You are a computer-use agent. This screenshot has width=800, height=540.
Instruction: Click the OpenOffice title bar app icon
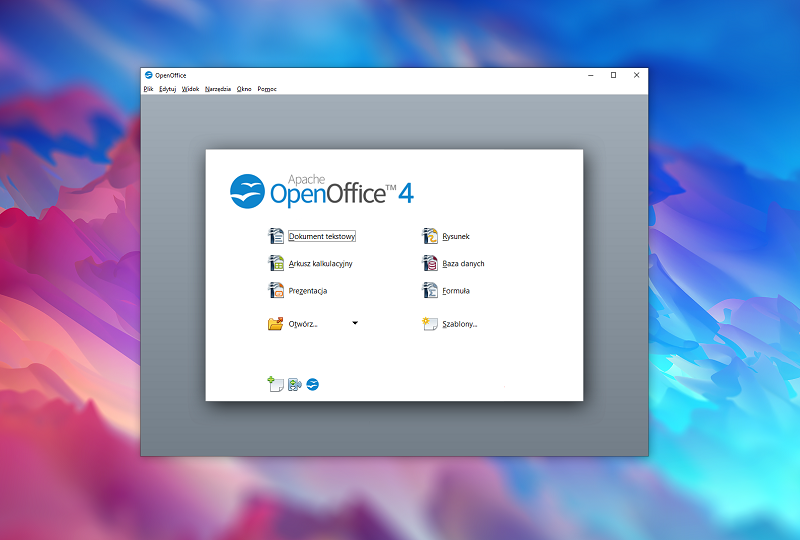[148, 75]
